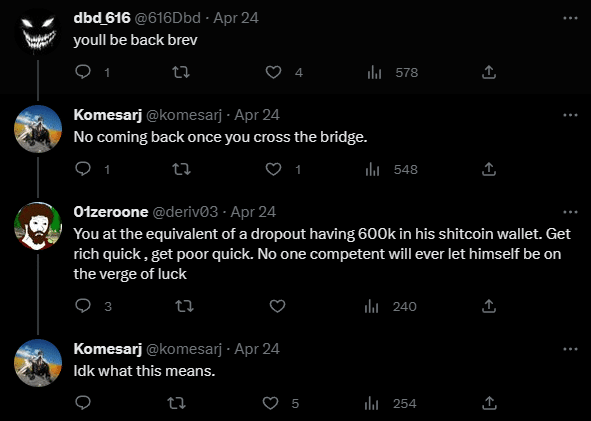Image resolution: width=591 pixels, height=421 pixels.
Task: Open more menu on Komesarj's bridge tweet
Action: click(570, 115)
